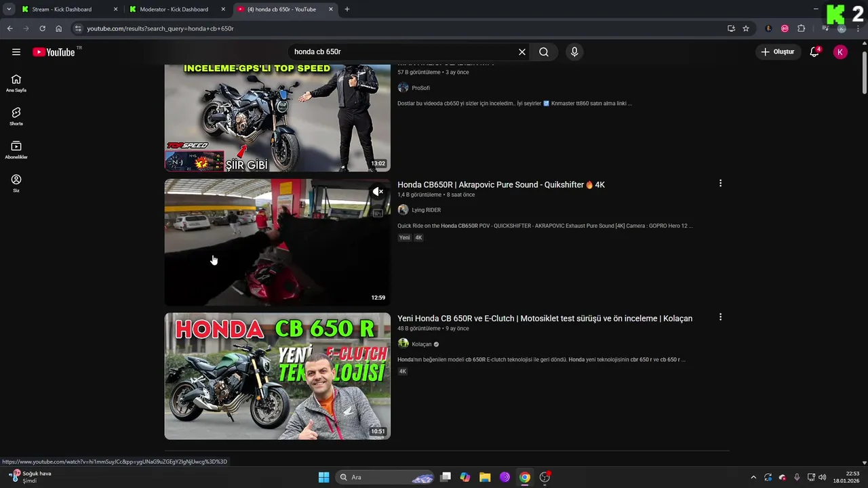Open the Lying RIDER channel link

426,210
